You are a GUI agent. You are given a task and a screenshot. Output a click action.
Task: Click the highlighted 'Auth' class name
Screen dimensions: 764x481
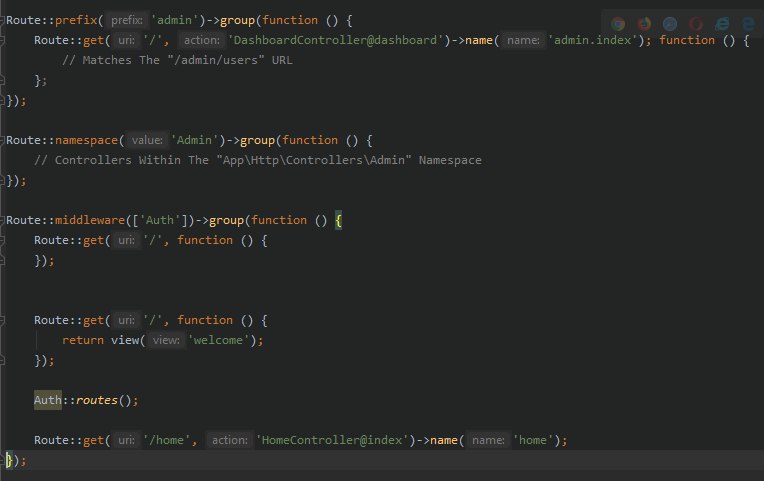48,400
